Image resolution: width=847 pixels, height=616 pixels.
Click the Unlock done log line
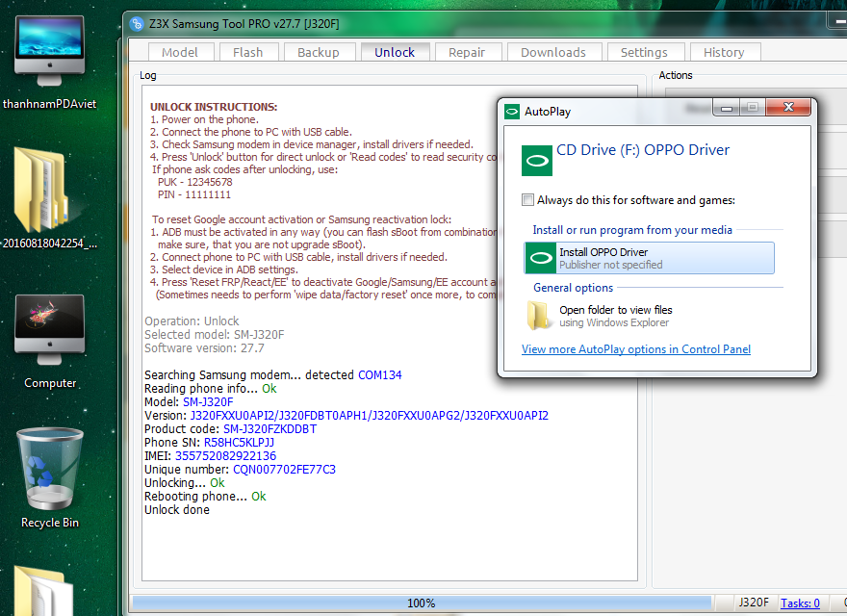coord(177,510)
